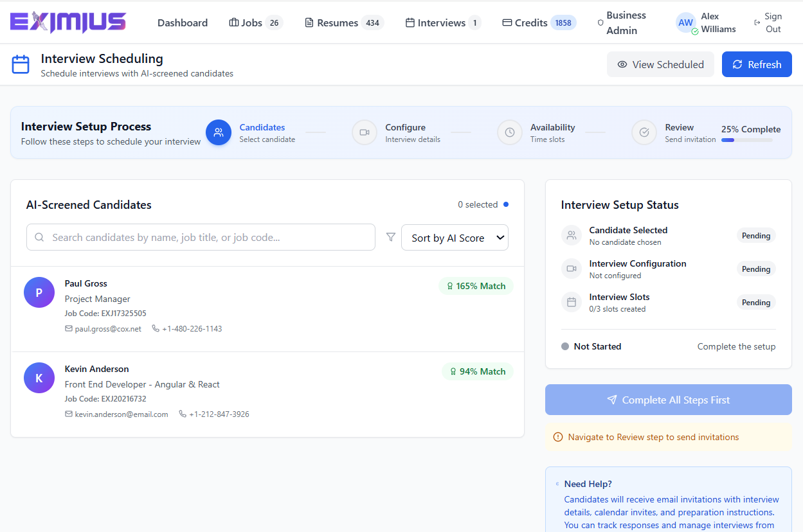Open the Dashboard menu item
803x532 pixels.
(183, 22)
